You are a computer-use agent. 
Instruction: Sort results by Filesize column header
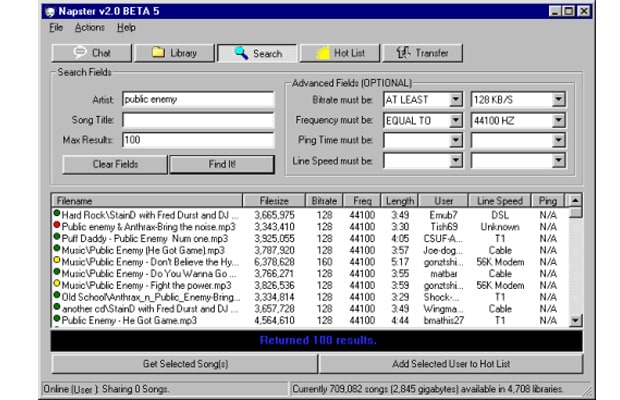(274, 201)
